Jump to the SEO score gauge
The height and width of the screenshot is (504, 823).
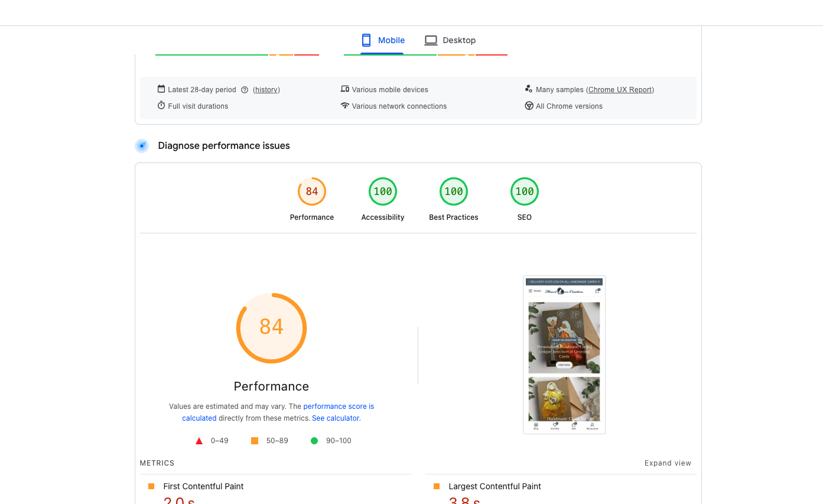pos(525,191)
